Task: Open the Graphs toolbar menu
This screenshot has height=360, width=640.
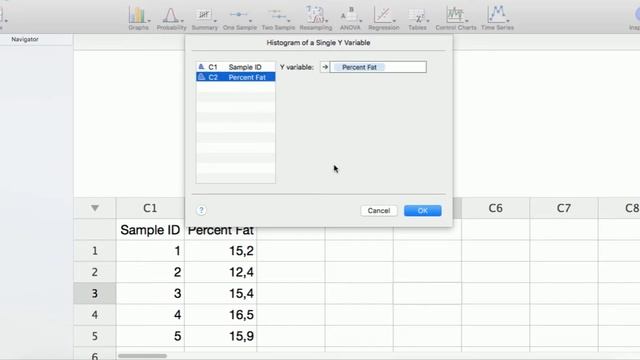Action: (138, 18)
